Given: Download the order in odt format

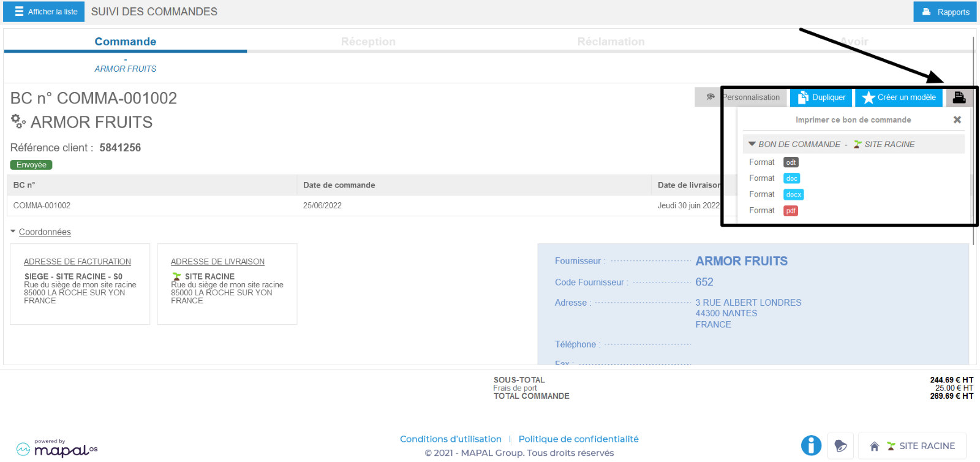Looking at the screenshot, I should tap(791, 162).
